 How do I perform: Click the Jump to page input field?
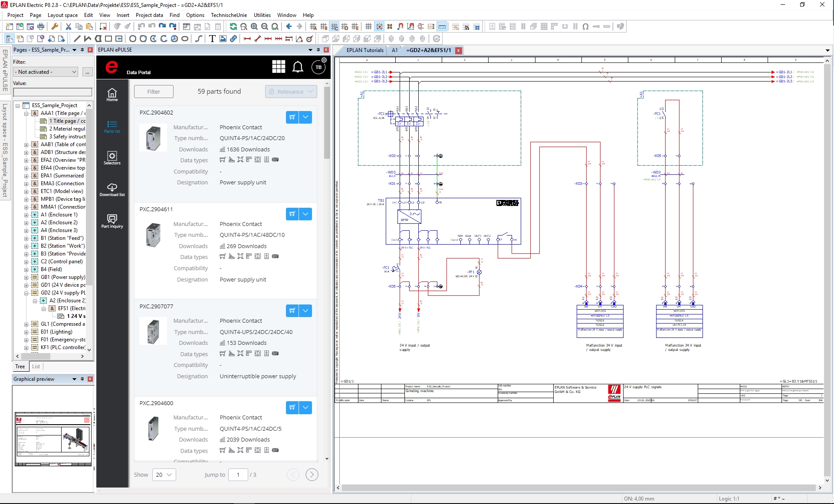point(238,475)
